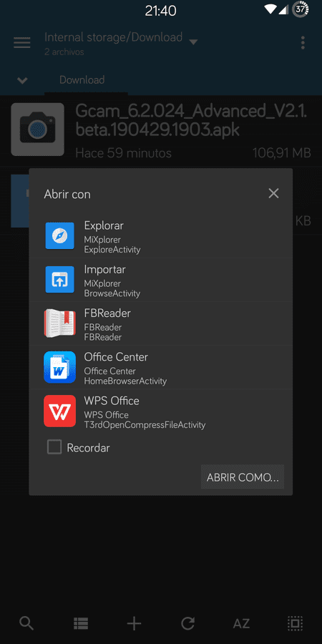Screen dimensions: 322x644
Task: Tap the Gcam camera APK thumbnail
Action: tap(37, 129)
